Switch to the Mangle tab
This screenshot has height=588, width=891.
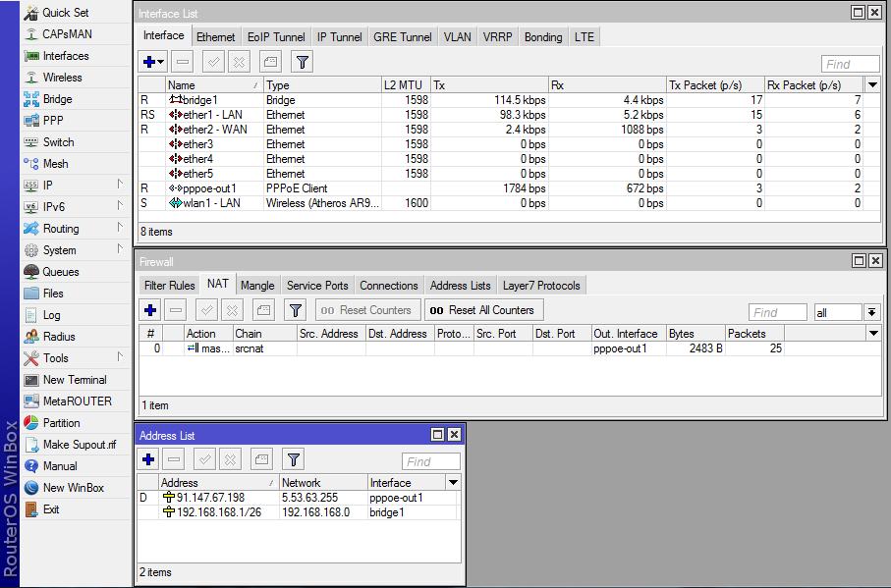click(x=257, y=286)
